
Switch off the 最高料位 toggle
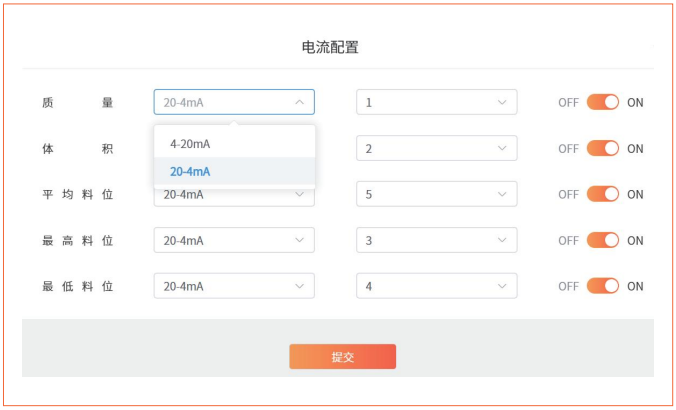[603, 240]
